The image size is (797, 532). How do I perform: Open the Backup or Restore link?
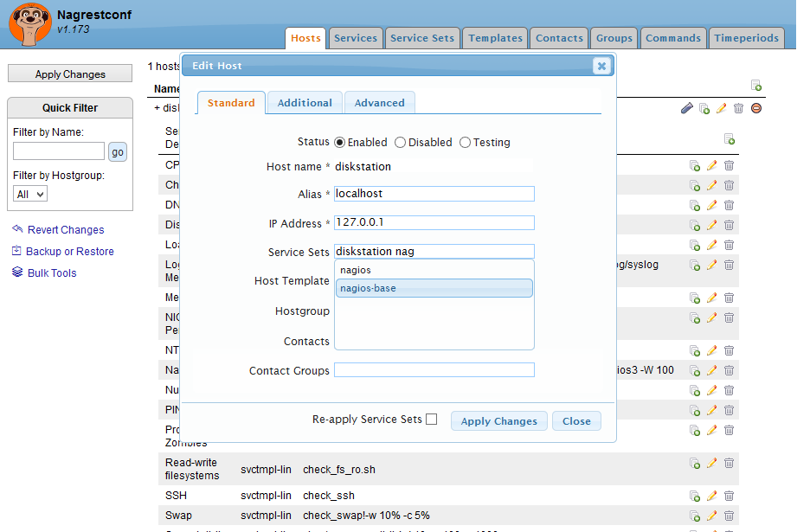pos(69,252)
